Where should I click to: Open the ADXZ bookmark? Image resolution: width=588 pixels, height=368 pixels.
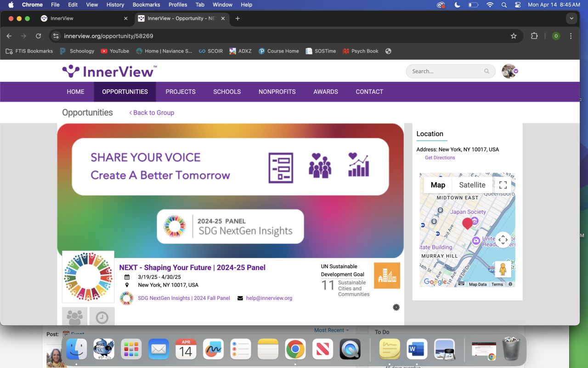coord(240,51)
